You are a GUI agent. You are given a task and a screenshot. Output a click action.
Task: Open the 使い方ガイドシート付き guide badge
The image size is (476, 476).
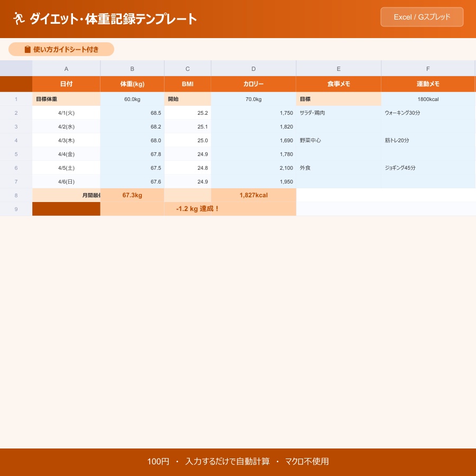click(61, 49)
